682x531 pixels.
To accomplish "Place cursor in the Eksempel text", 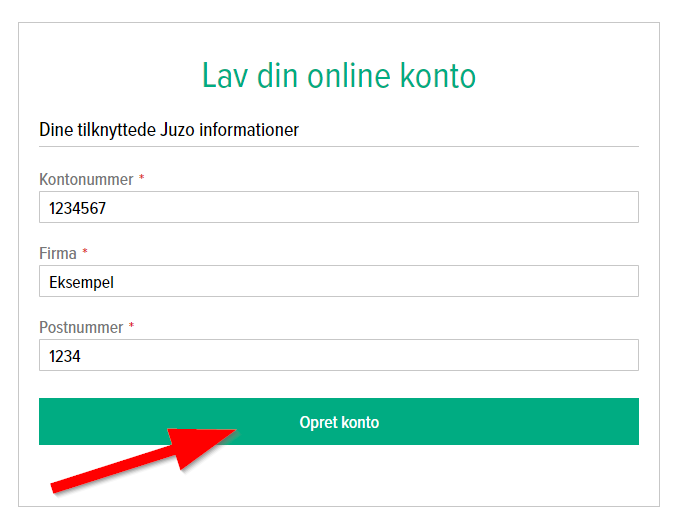I will pyautogui.click(x=81, y=282).
